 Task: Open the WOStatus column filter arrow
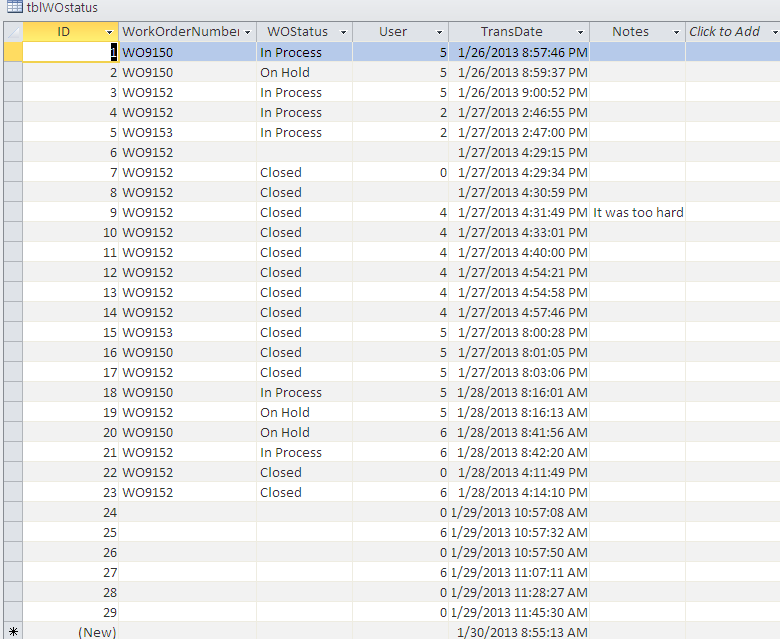[x=343, y=32]
